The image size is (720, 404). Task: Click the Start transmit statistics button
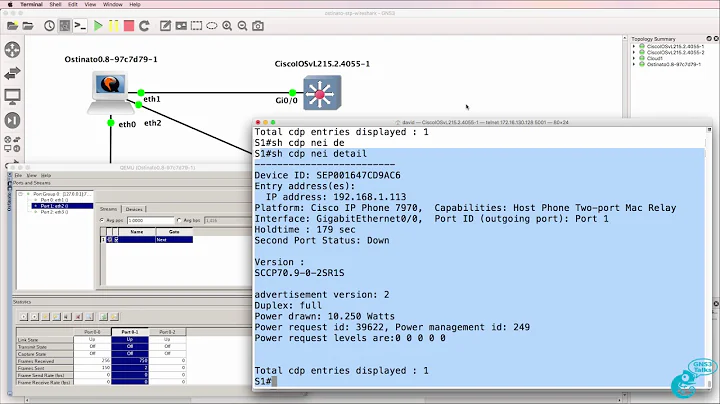(x=23, y=317)
